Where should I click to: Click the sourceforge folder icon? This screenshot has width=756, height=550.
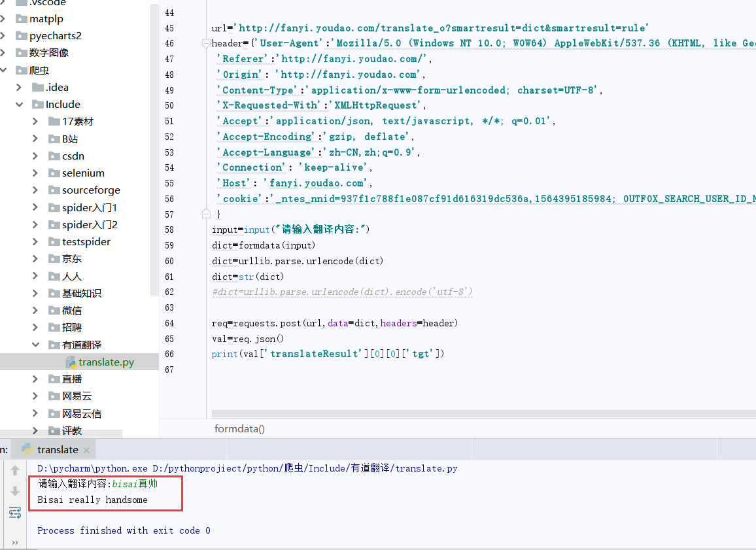(54, 190)
